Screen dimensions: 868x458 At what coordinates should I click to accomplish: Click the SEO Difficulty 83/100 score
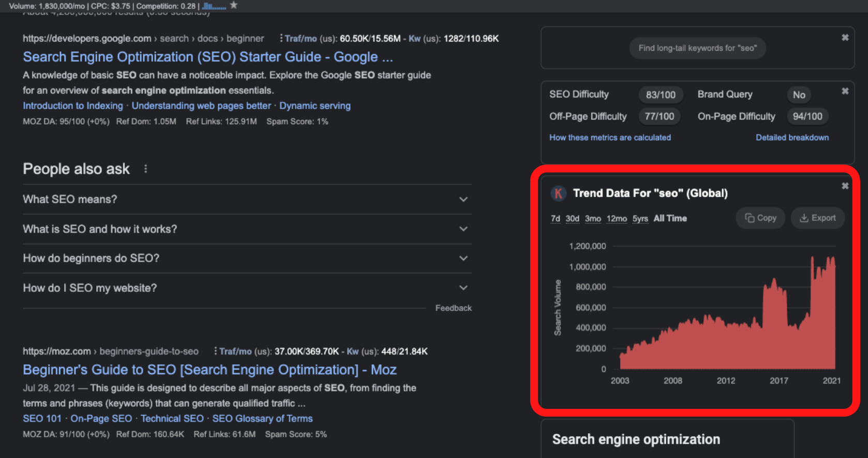click(661, 95)
